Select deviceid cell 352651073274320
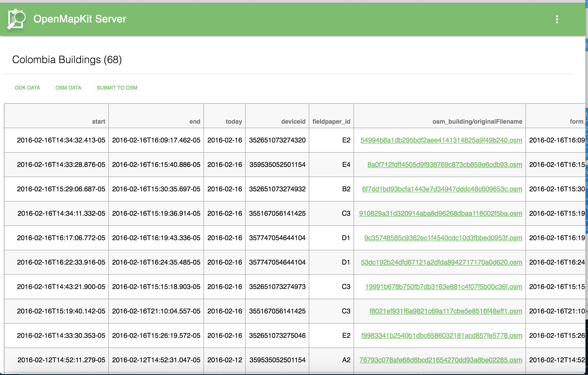Screen dimensions: 588x375 [277, 140]
